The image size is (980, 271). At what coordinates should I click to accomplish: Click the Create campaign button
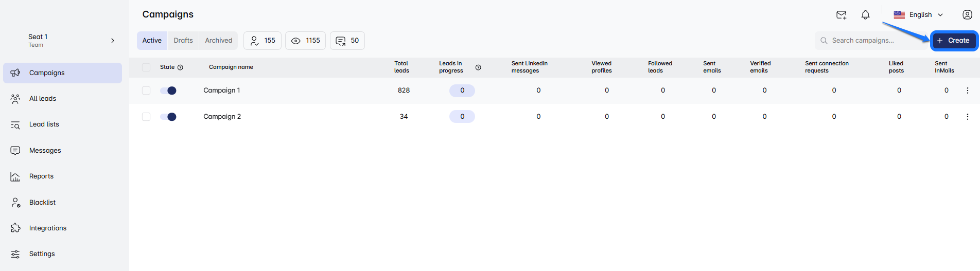953,41
